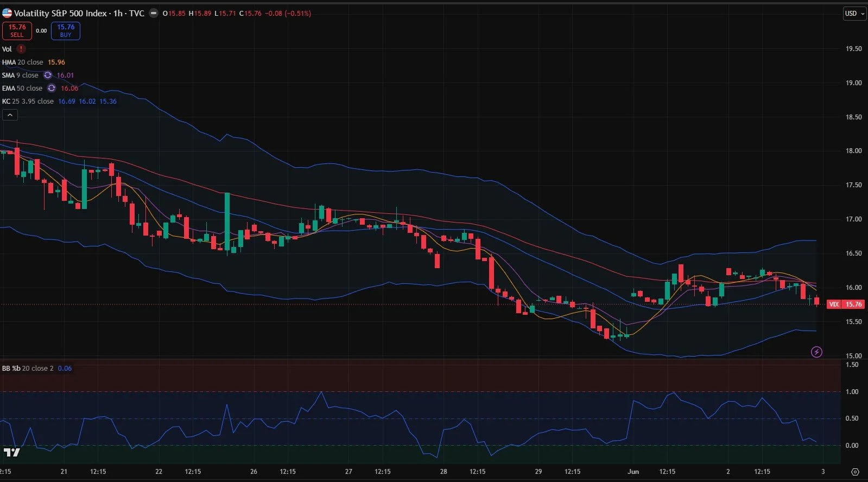This screenshot has width=868, height=482.
Task: Click the SMA value 16.01
Action: (65, 75)
